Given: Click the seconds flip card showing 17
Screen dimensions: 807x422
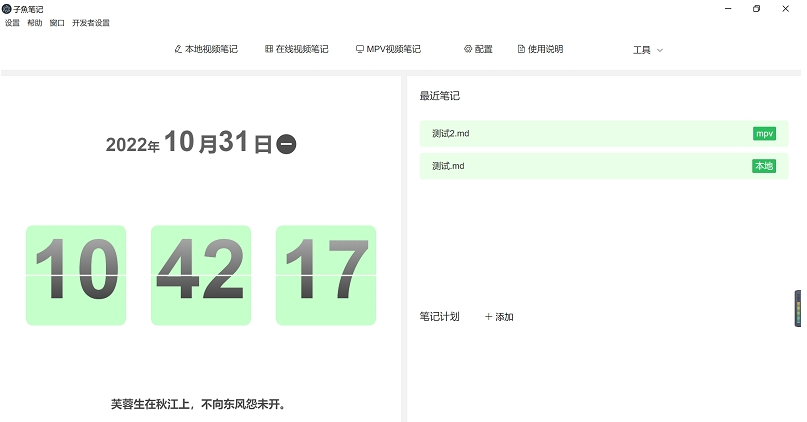Looking at the screenshot, I should click(326, 275).
